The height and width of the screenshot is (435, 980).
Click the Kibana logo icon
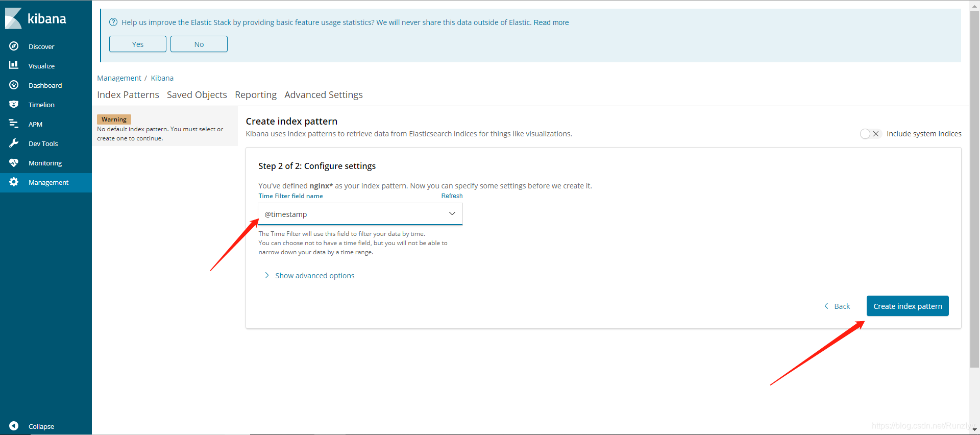[13, 18]
